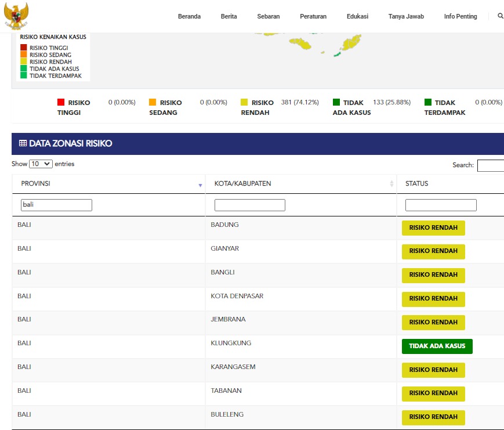504x430 pixels.
Task: Click the Tidak Ada Kasus badge for Klungkung
Action: pos(437,346)
